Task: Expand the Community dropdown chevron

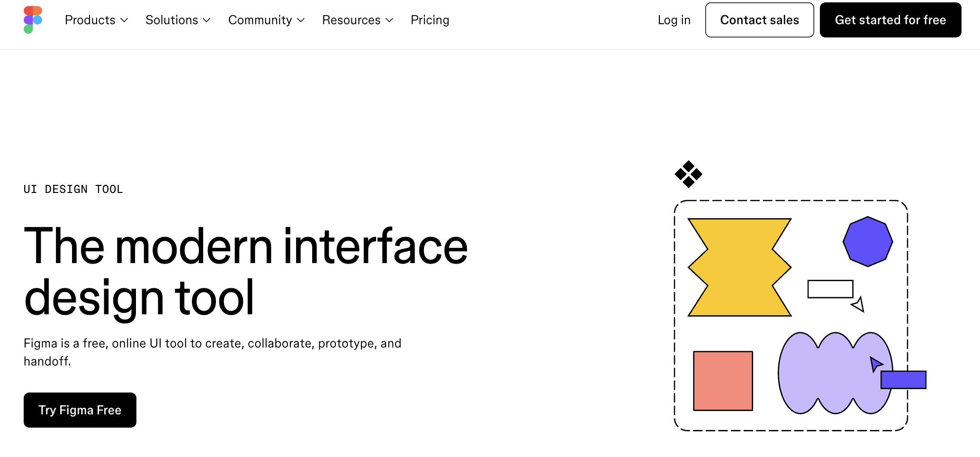Action: pyautogui.click(x=301, y=20)
